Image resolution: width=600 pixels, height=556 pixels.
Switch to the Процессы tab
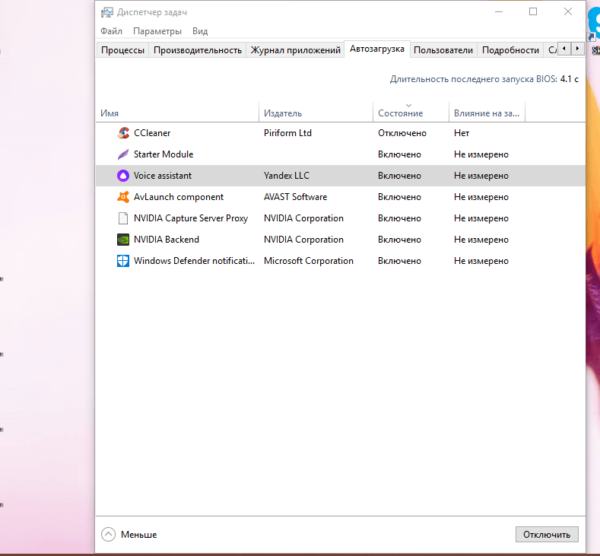(x=122, y=50)
